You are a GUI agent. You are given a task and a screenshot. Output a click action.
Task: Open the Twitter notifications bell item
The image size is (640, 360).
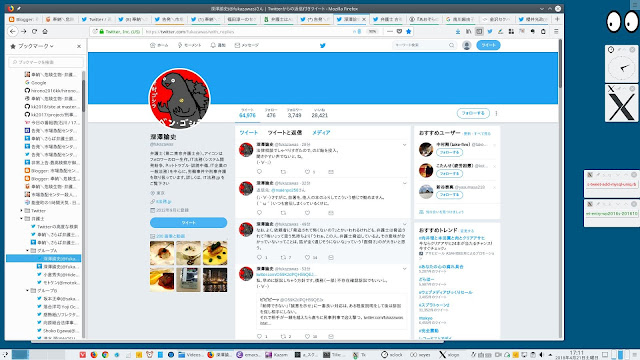pos(218,45)
